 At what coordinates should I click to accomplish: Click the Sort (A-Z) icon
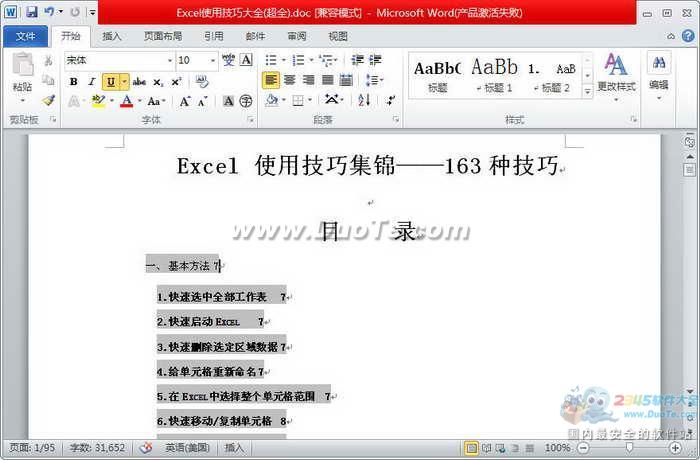pos(364,100)
